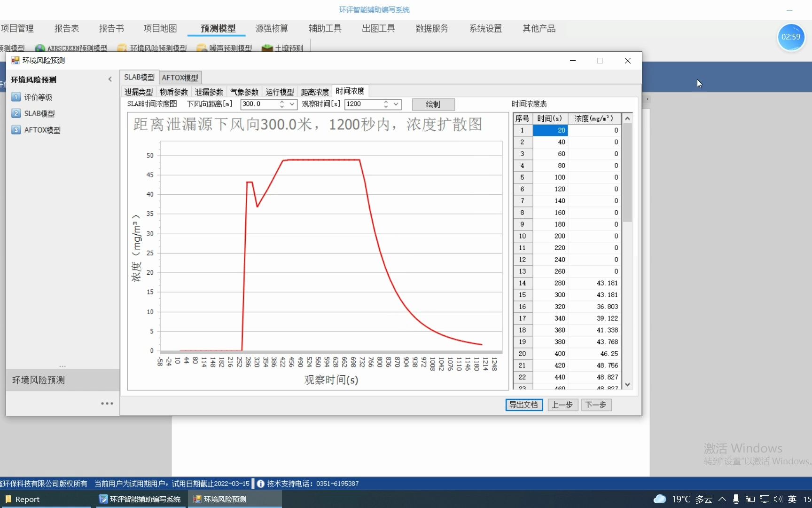
Task: Click 导出文档 to export the document
Action: point(523,405)
